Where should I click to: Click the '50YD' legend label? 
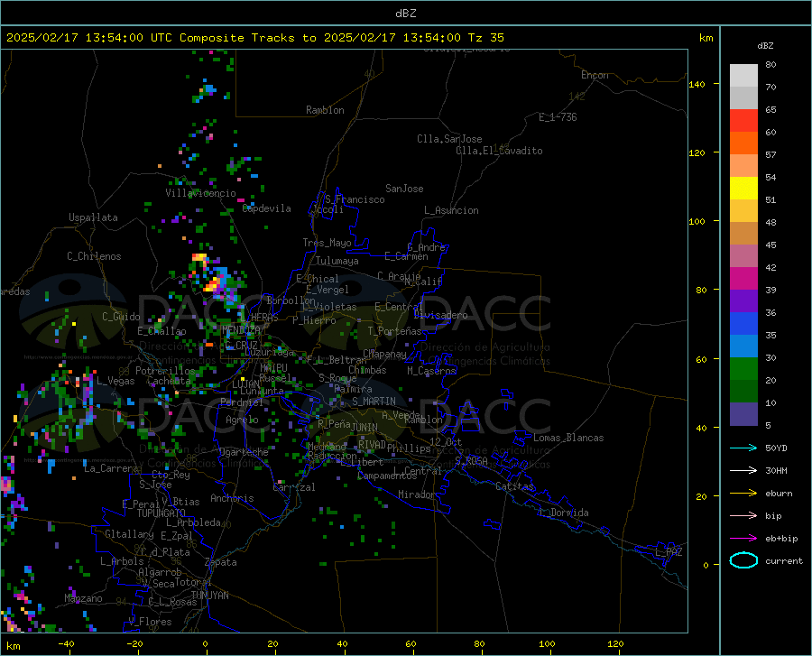coord(776,448)
